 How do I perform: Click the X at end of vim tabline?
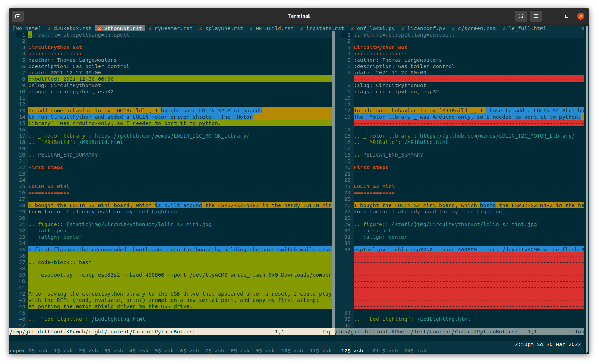(583, 28)
